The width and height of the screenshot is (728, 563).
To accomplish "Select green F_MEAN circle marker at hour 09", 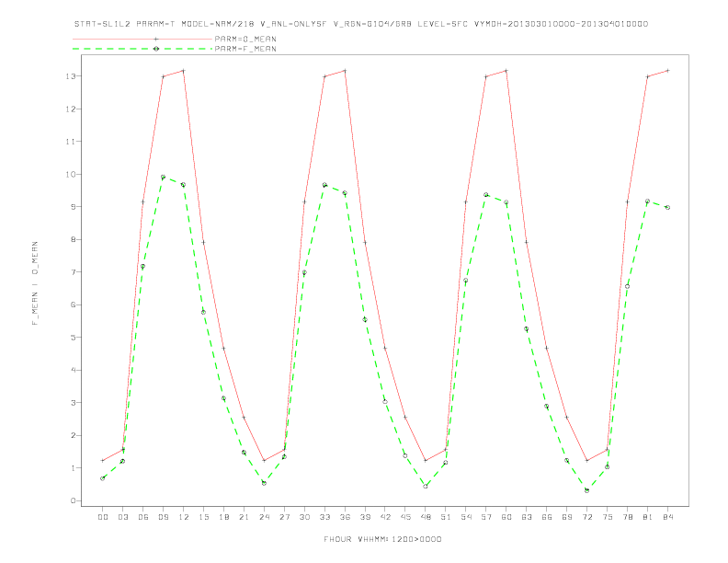I will (x=163, y=177).
